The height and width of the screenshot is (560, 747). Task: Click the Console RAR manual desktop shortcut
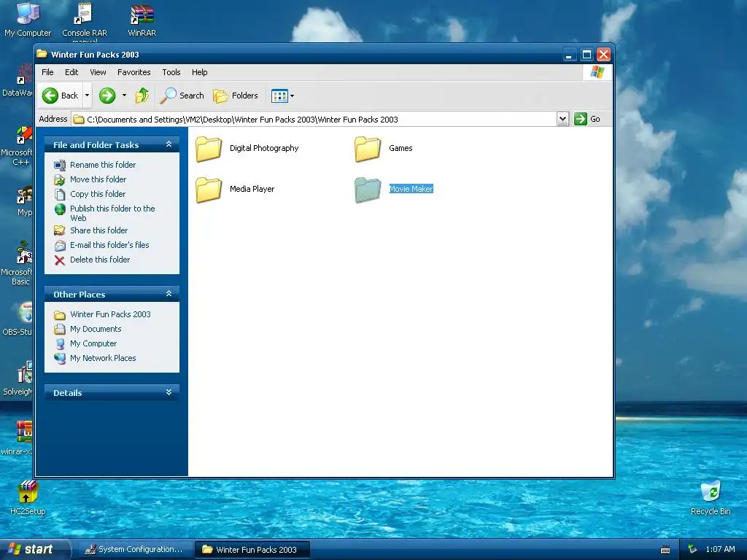[x=85, y=22]
